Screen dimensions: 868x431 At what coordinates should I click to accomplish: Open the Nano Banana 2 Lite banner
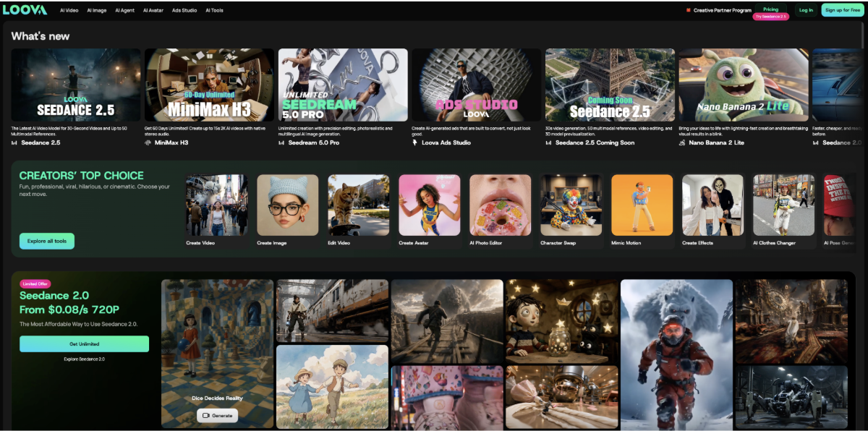point(744,85)
